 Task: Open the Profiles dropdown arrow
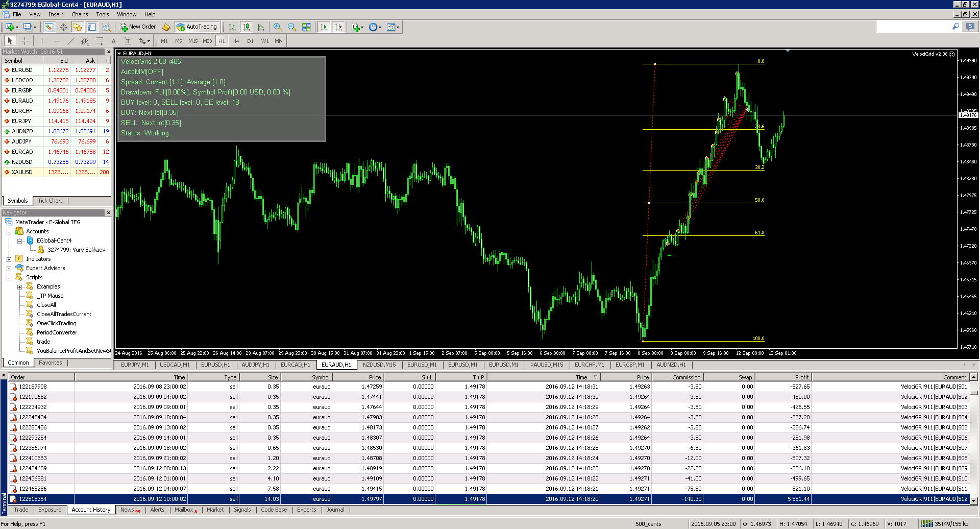coord(35,27)
